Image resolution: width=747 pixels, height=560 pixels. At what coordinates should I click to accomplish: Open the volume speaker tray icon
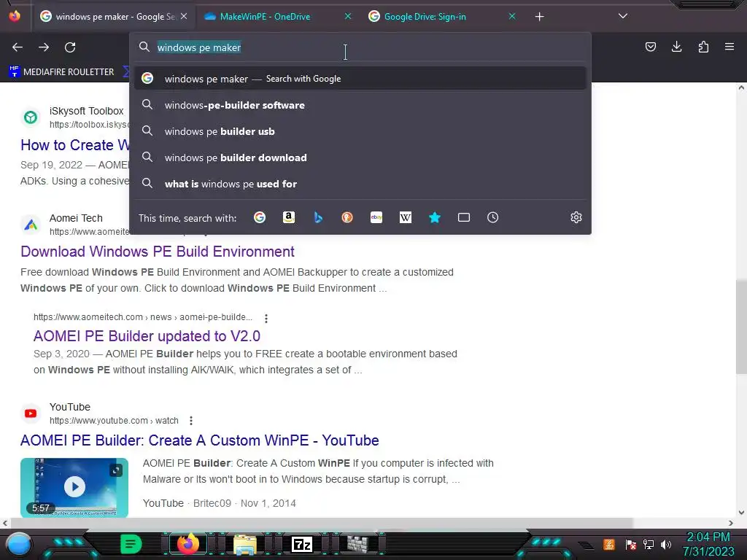click(666, 544)
